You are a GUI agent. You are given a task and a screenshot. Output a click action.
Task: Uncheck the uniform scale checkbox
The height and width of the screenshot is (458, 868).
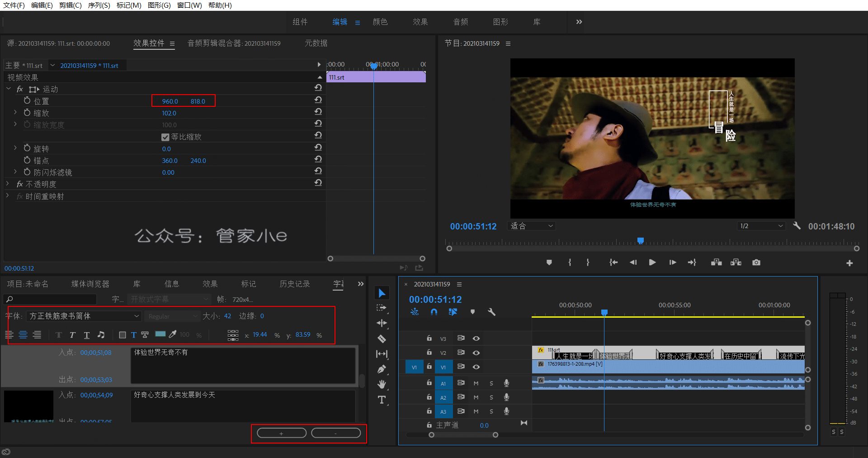[x=165, y=137]
